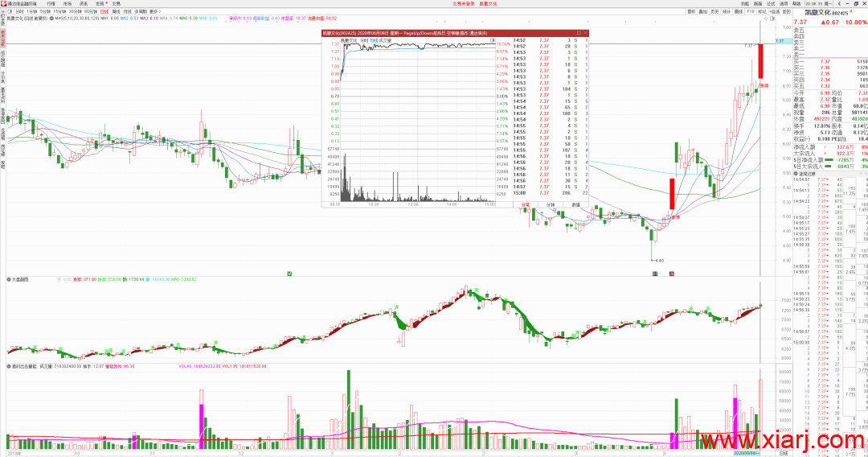Toggle 成交量 volume in popup
This screenshot has width=868, height=457.
385,40
